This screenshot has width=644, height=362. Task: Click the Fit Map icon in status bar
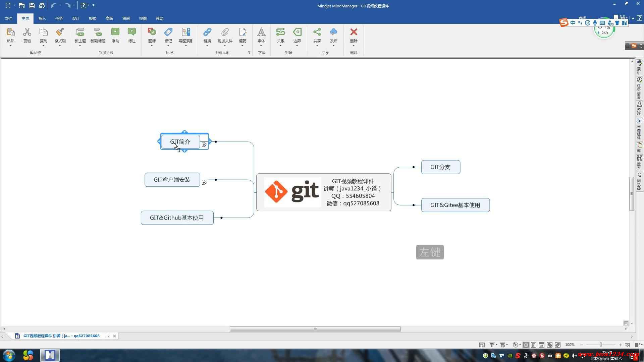(x=627, y=345)
